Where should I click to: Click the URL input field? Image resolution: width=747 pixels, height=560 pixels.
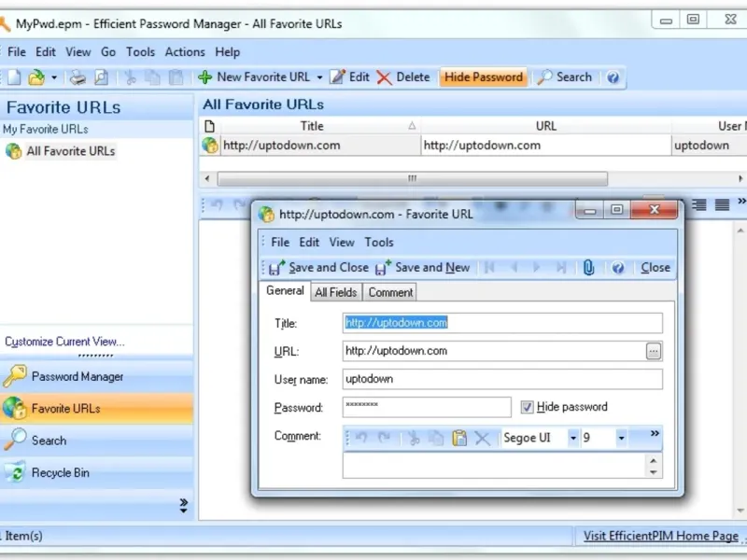point(494,351)
